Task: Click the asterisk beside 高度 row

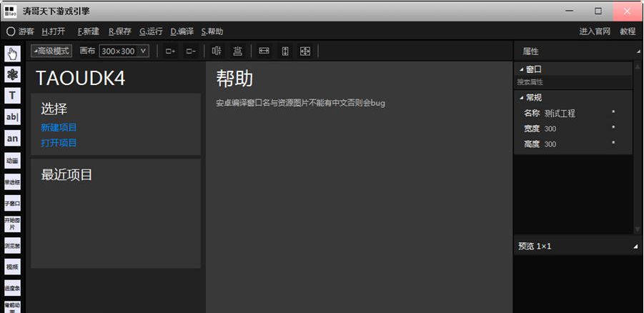Action: pos(613,144)
